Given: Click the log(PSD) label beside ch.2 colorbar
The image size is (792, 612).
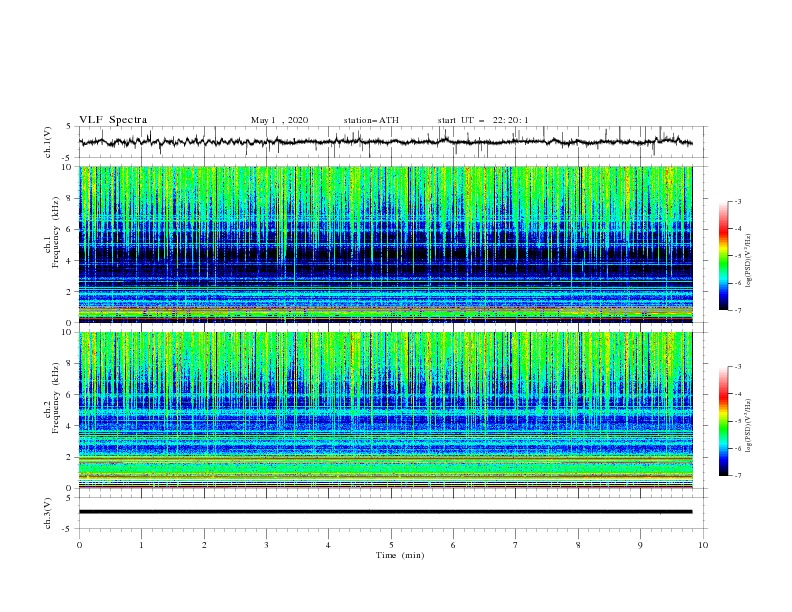Looking at the screenshot, I should 748,426.
